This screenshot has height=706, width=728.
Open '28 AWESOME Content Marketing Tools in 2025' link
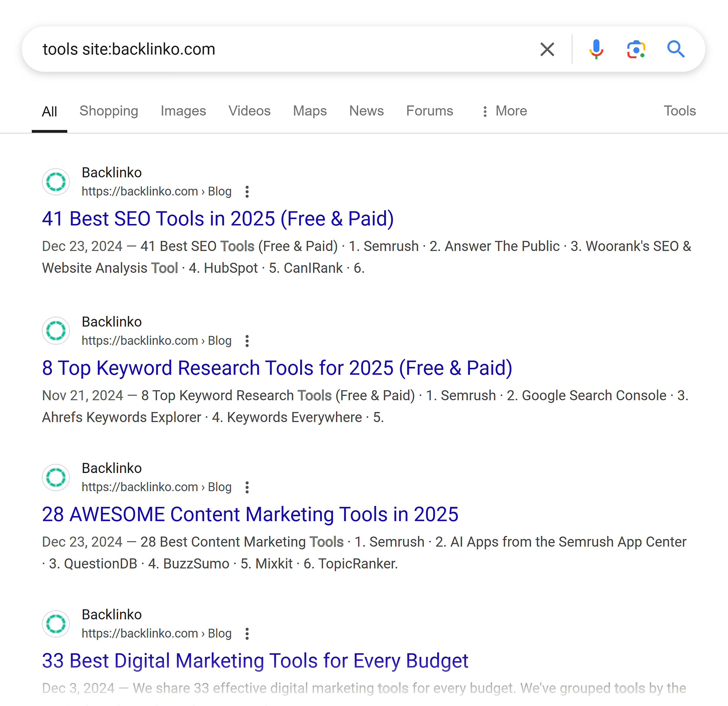click(x=250, y=515)
